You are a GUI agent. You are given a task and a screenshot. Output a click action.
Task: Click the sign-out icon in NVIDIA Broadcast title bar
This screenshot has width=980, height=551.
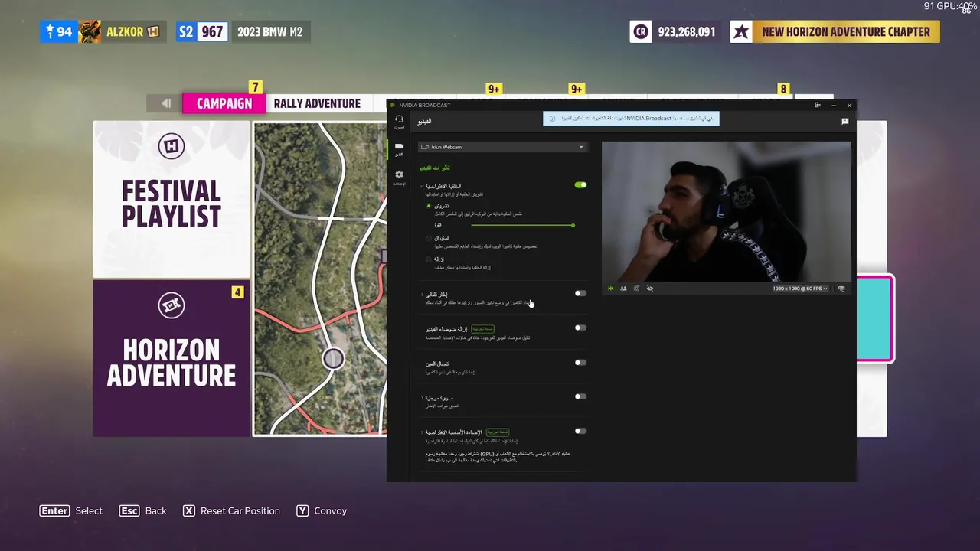[818, 105]
